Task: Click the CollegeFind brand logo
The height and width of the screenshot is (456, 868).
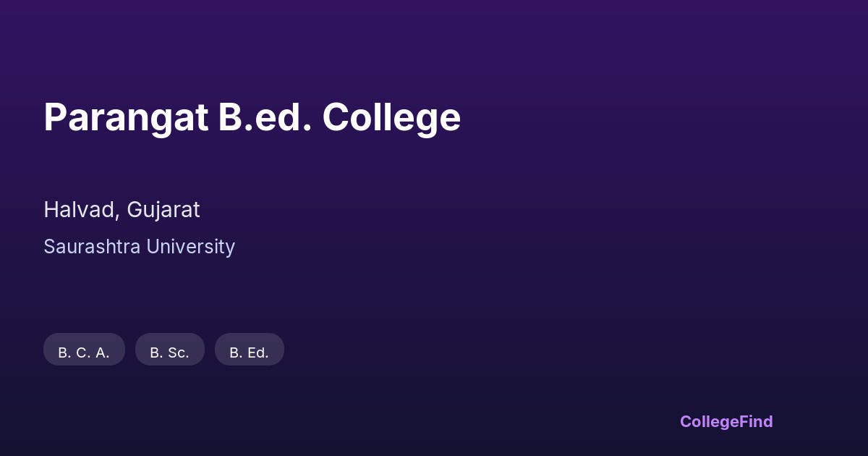Action: click(726, 421)
